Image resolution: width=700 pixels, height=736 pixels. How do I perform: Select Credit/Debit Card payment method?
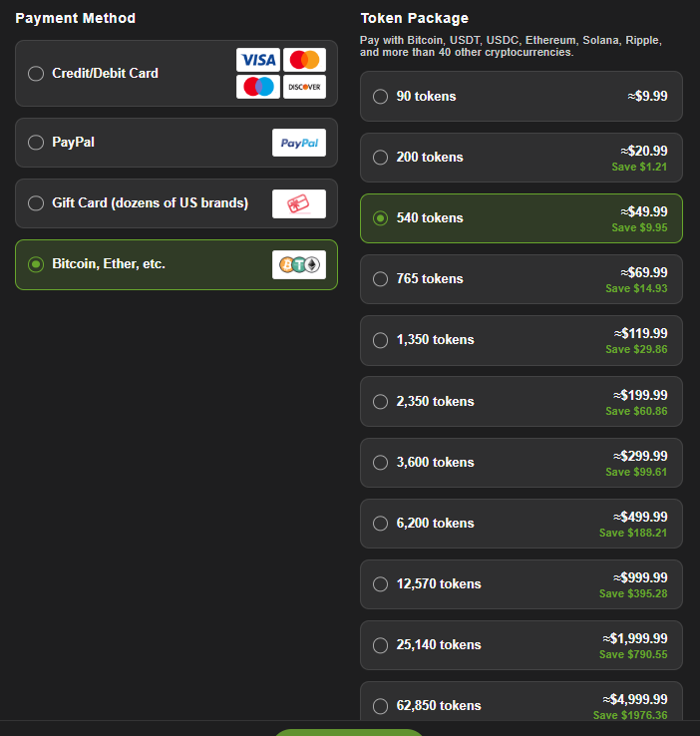click(36, 73)
